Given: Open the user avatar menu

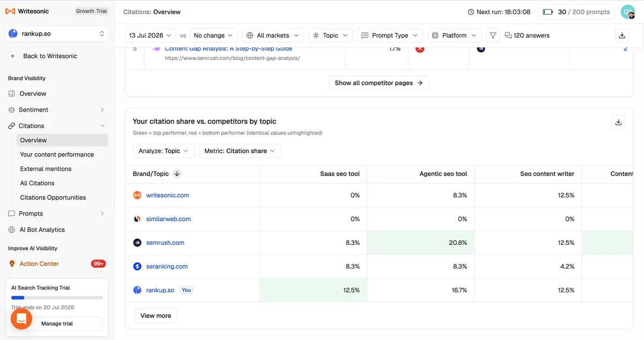Looking at the screenshot, I should coord(627,12).
